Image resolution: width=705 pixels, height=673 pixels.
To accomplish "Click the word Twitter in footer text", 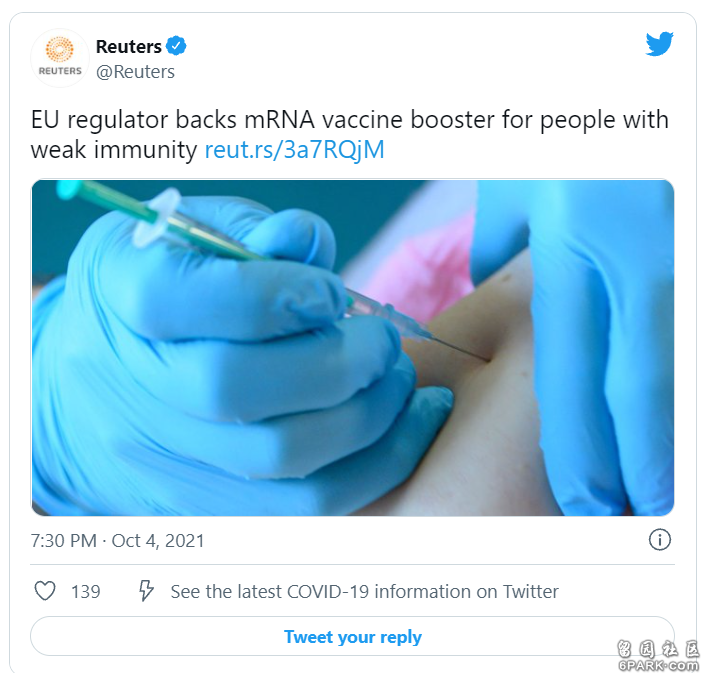I will point(531,592).
